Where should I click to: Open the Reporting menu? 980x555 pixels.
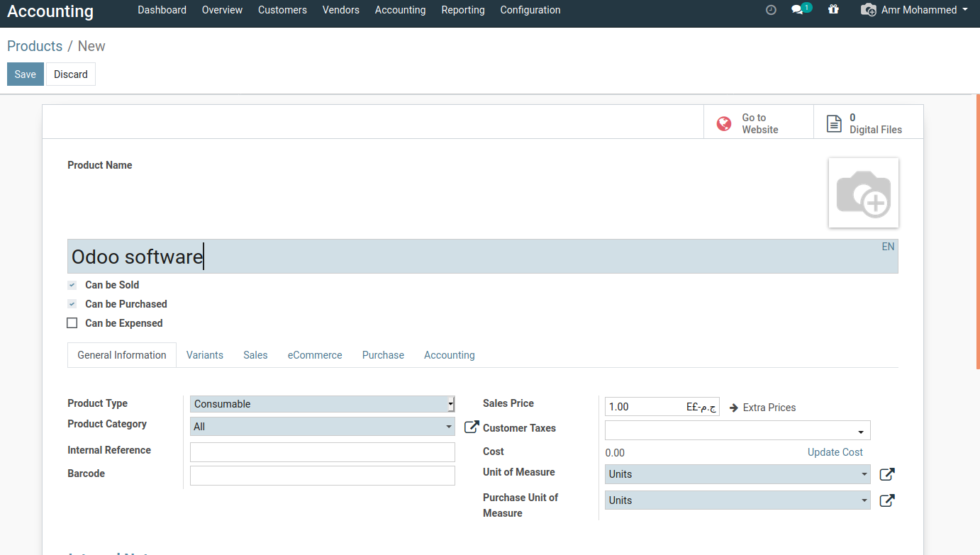click(462, 10)
